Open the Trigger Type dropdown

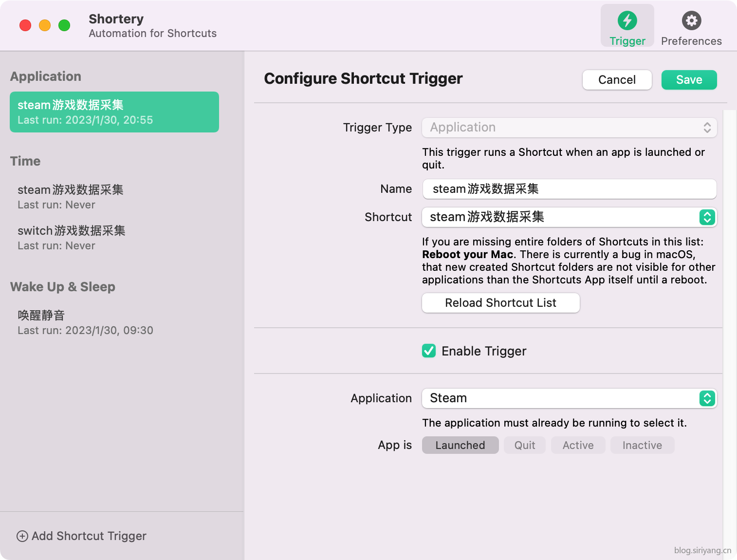click(x=569, y=128)
